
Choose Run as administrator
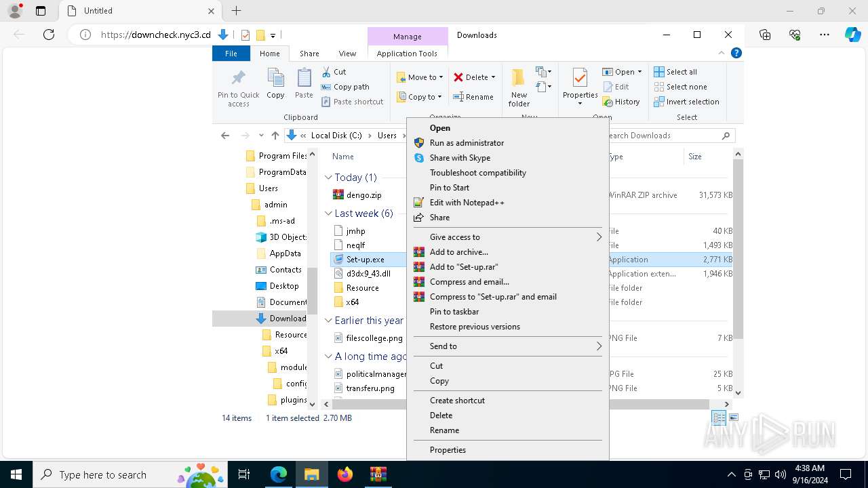[507, 143]
